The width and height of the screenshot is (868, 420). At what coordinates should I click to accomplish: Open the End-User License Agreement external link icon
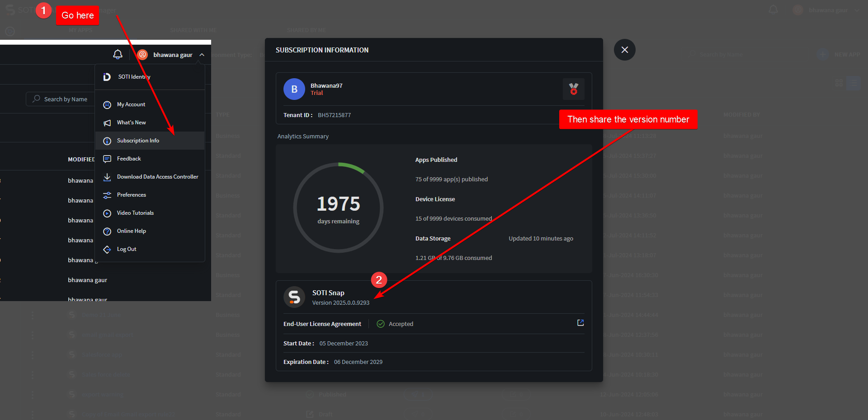click(x=580, y=323)
